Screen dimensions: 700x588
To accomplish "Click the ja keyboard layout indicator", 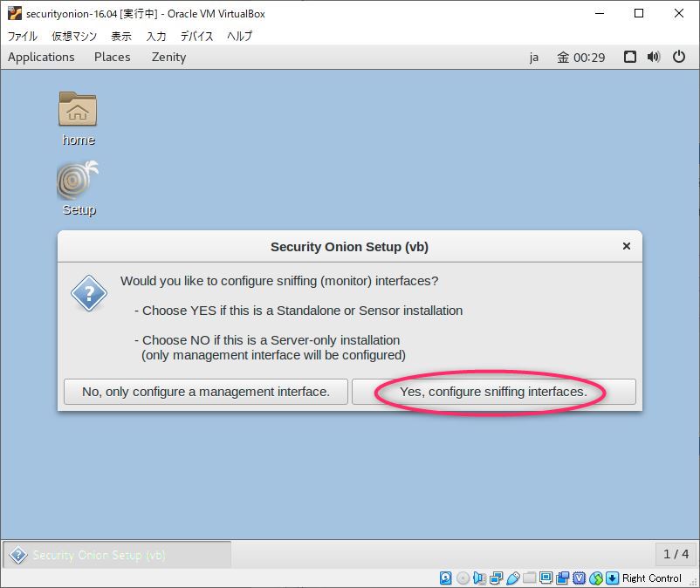I will [534, 58].
